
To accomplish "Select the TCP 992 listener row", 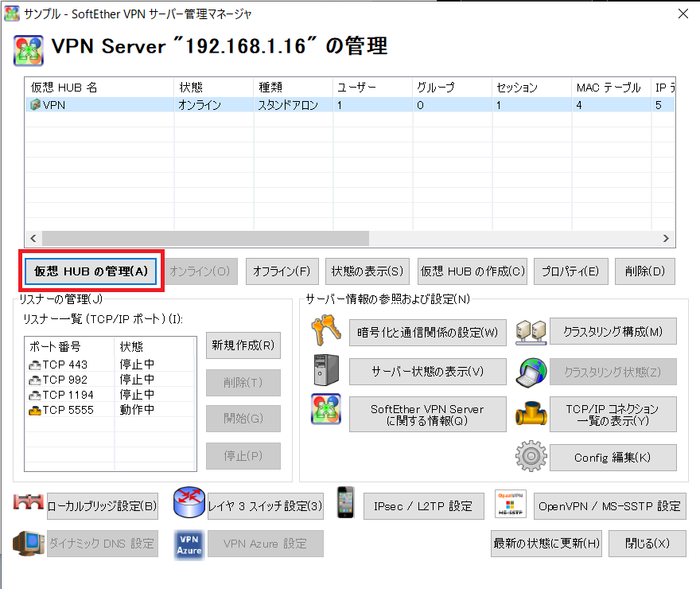I will point(111,380).
